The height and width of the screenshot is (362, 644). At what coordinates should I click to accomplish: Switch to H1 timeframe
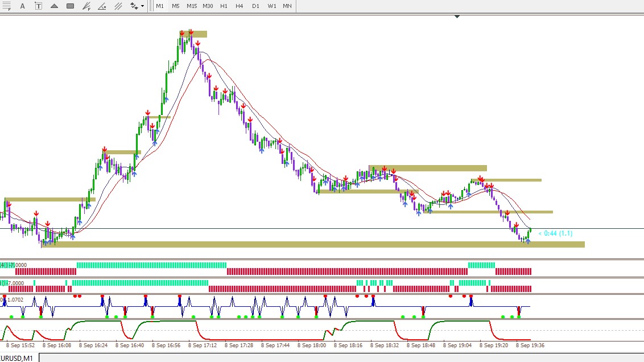[224, 6]
